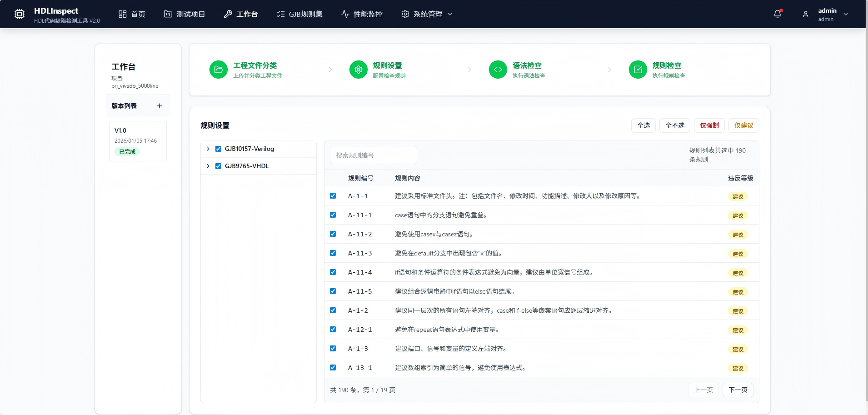Click the text 共 190 条，第 1 / 19 页

point(363,390)
